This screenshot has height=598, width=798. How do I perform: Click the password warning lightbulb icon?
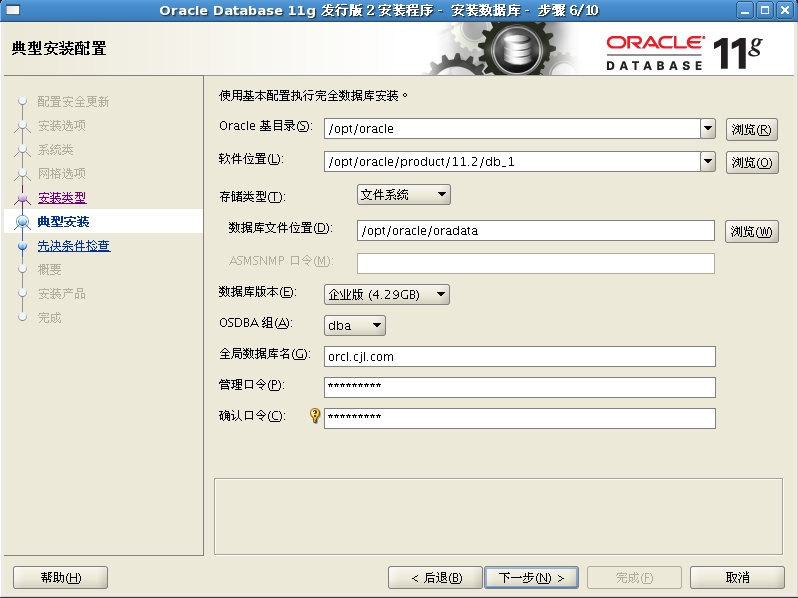(315, 415)
